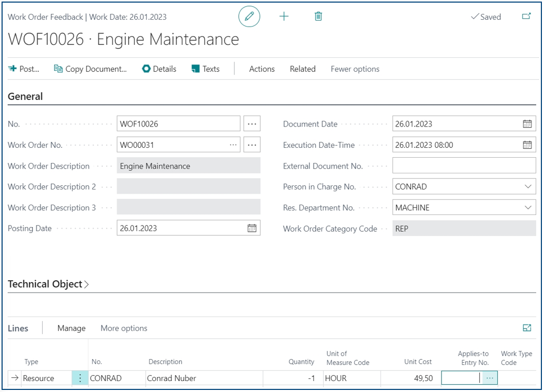Click the Quantity cell -1
544x392 pixels.
pos(293,378)
